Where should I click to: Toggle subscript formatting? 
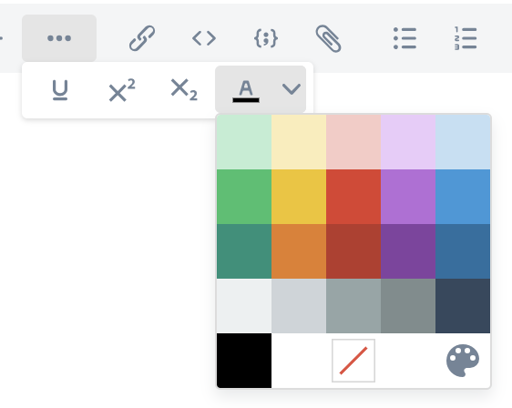coord(184,90)
